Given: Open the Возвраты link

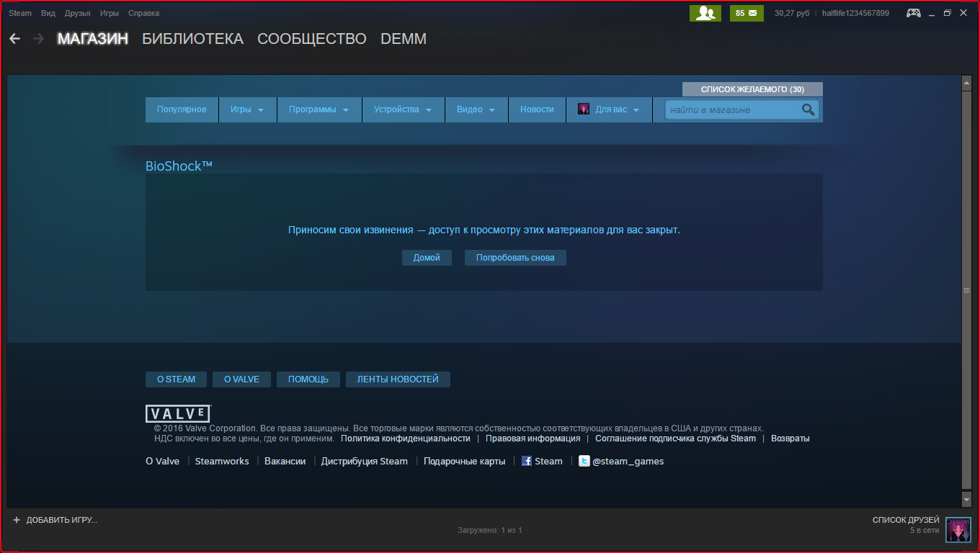Looking at the screenshot, I should pos(790,439).
